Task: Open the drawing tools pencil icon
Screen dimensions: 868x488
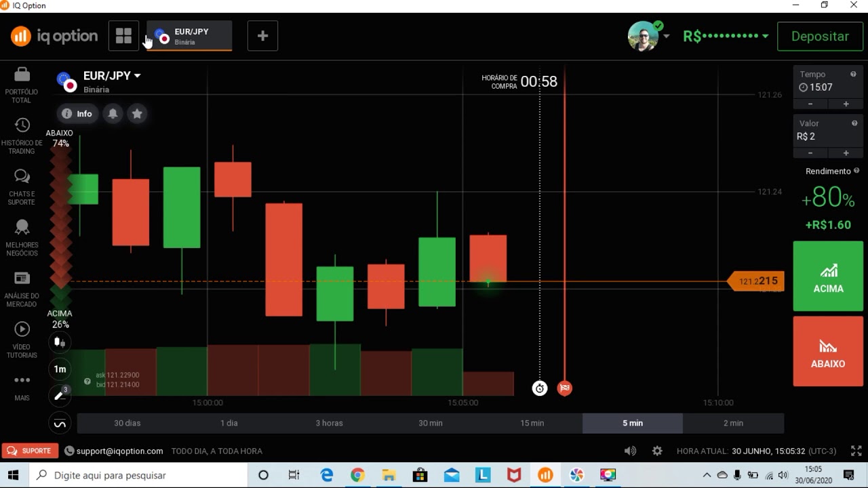Action: (60, 396)
